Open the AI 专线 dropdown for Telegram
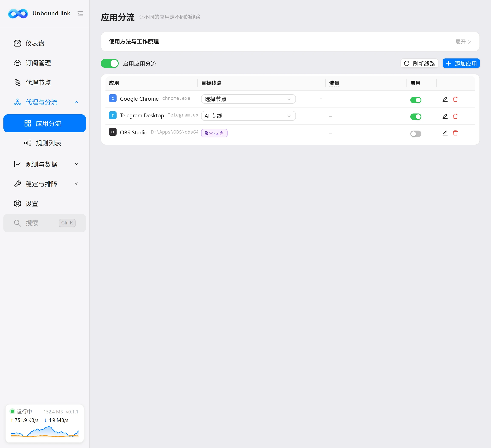Screen dimensions: 491x448 [248, 116]
